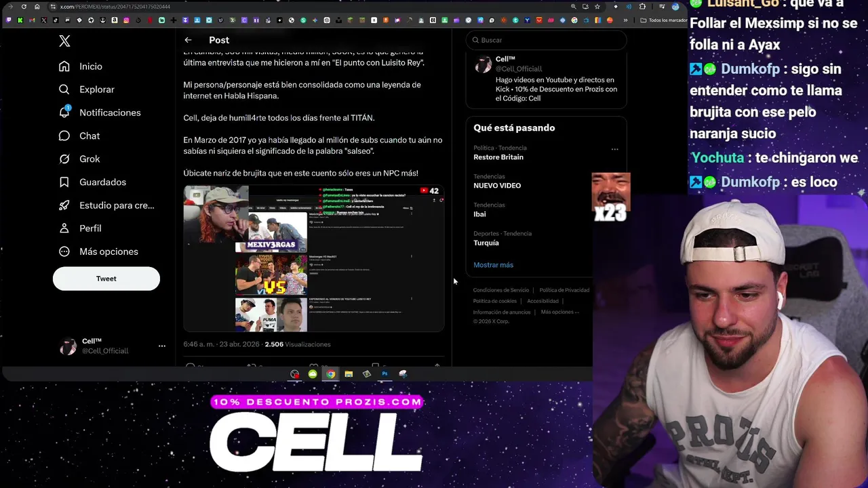Open Snipping tool in taskbar
Viewport: 868px width, 488px height.
coord(403,374)
